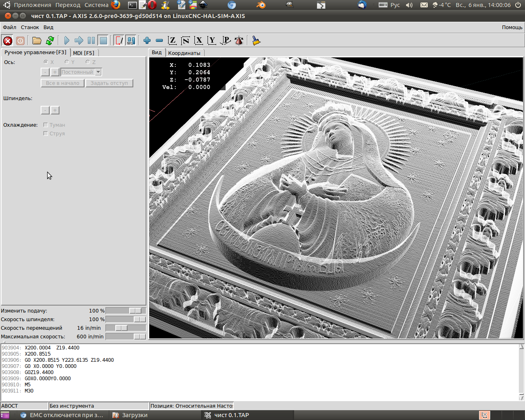The image size is (525, 420).
Task: Adjust the Скорость перемещений slider
Action: (121, 328)
